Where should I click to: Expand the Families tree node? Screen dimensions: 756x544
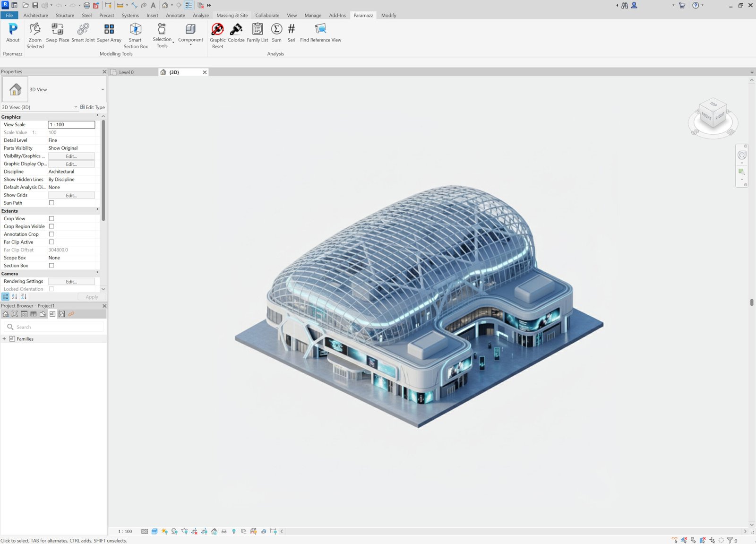pyautogui.click(x=4, y=339)
